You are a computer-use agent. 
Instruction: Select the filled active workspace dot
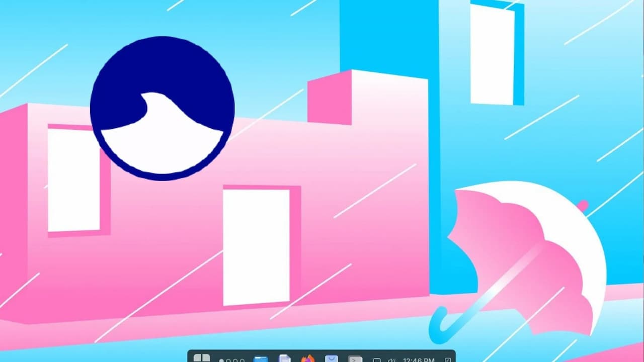point(221,360)
